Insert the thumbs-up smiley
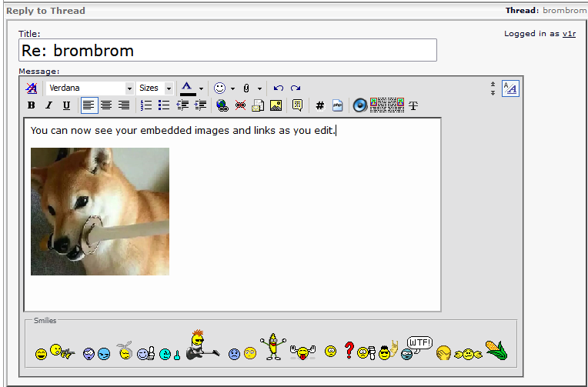 click(x=146, y=354)
